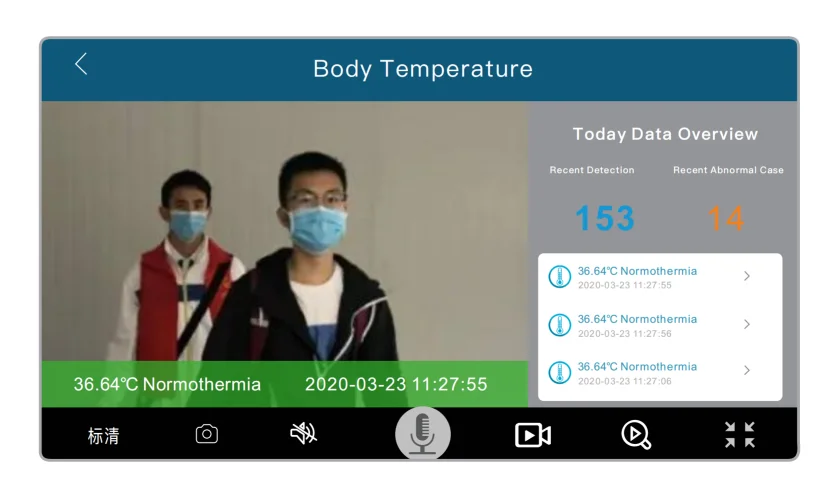Start recording with the video camera icon
Image resolution: width=820 pixels, height=490 pixels.
pyautogui.click(x=532, y=435)
